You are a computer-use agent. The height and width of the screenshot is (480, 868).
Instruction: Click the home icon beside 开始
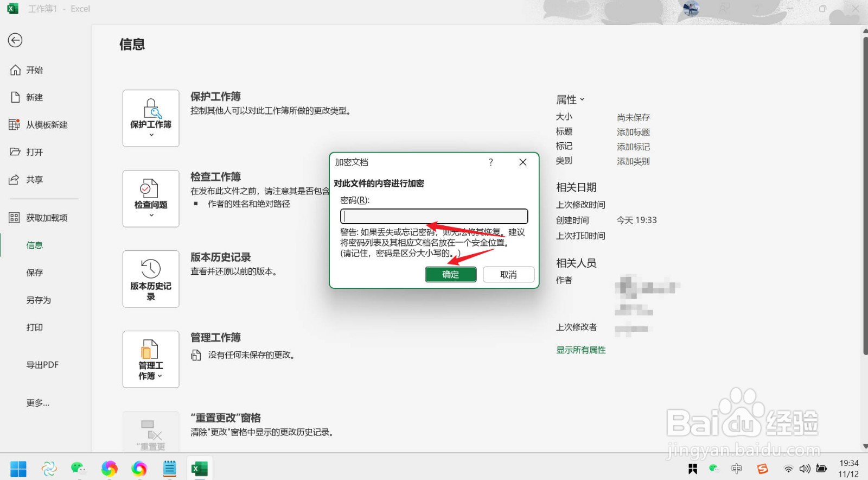[x=15, y=70]
